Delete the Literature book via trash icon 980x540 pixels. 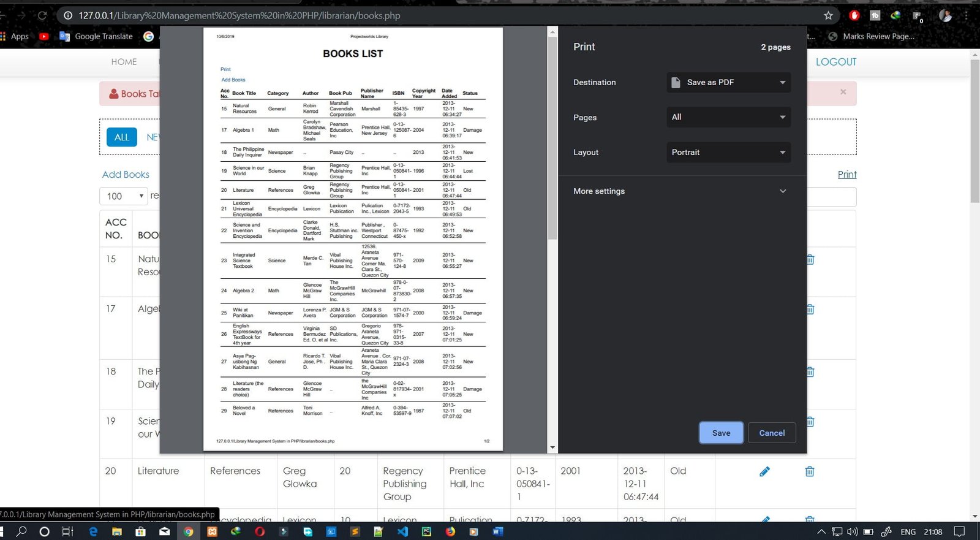[x=809, y=471]
